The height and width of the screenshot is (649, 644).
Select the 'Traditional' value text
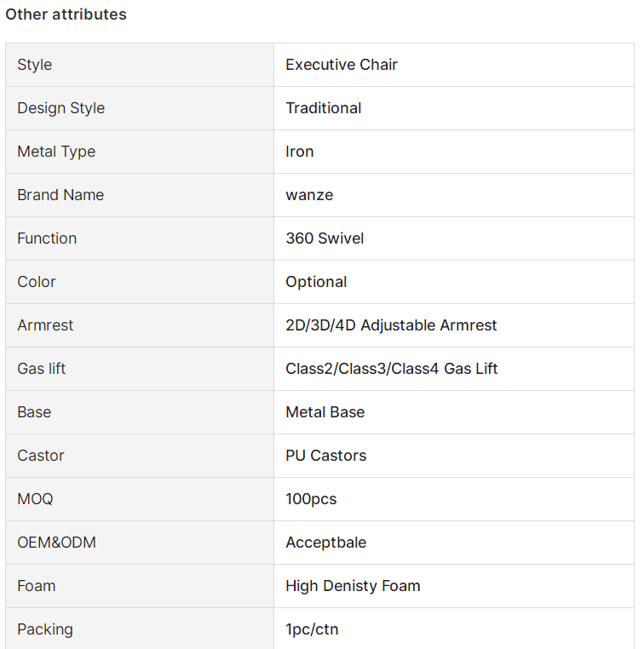(x=323, y=108)
